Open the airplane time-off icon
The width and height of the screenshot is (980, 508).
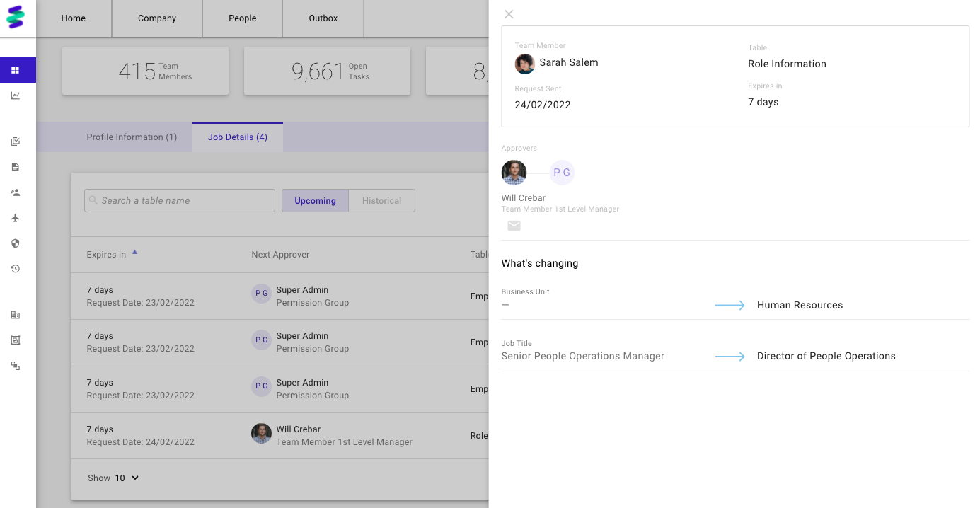(15, 218)
